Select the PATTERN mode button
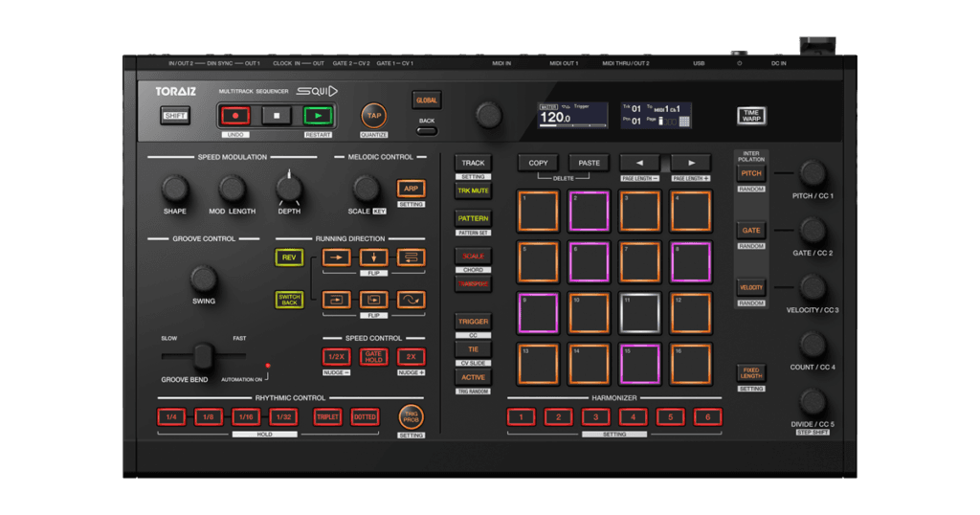This screenshot has width=980, height=515. click(x=473, y=219)
